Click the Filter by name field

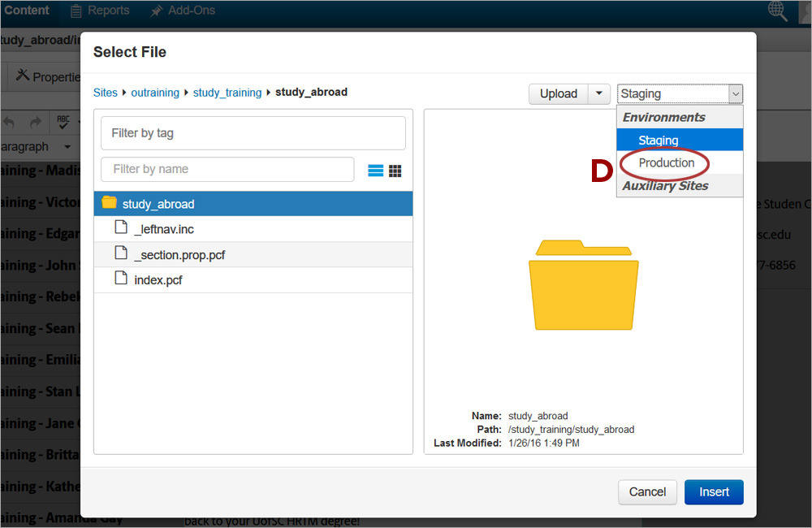tap(227, 170)
